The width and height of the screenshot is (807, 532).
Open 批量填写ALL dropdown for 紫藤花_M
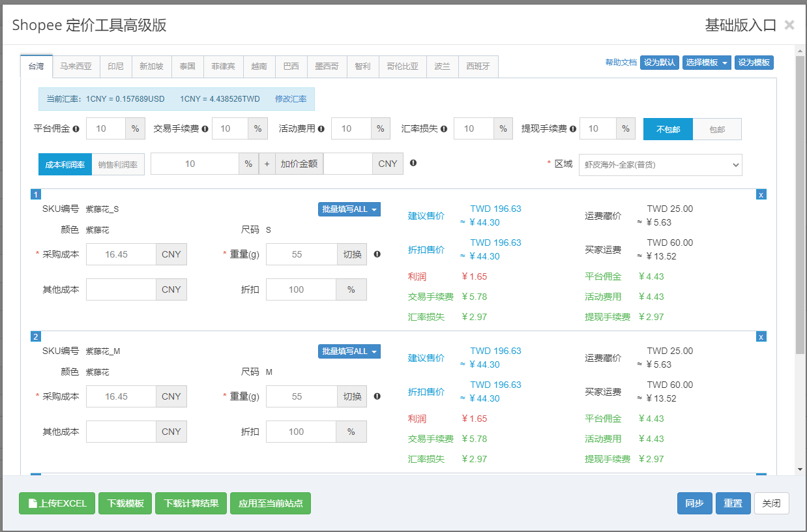(x=349, y=351)
